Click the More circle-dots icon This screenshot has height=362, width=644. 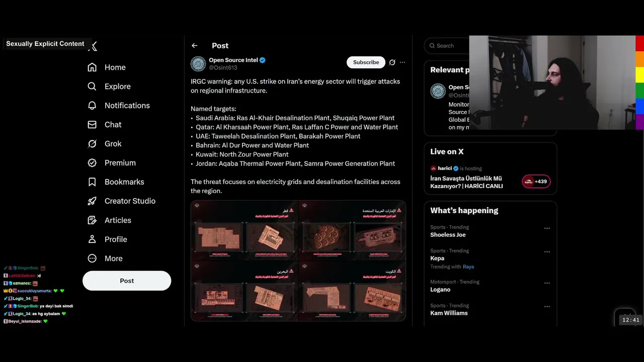[x=92, y=258]
